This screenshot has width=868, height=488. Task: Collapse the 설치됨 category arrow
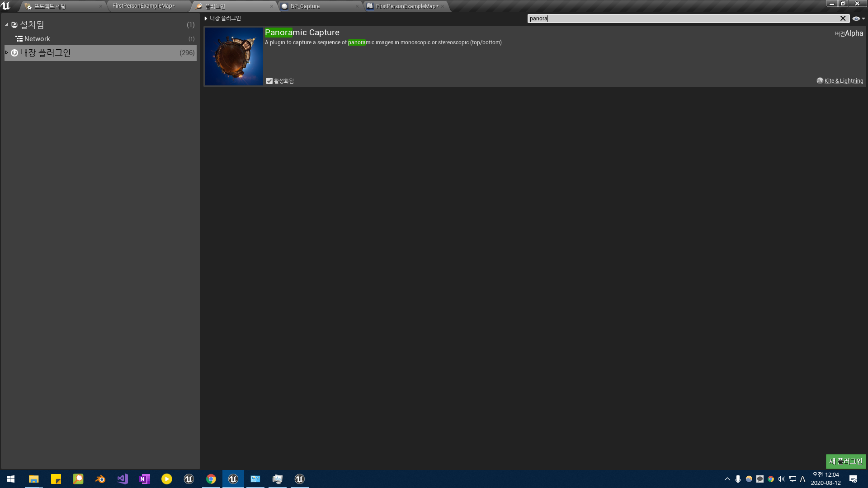[7, 24]
